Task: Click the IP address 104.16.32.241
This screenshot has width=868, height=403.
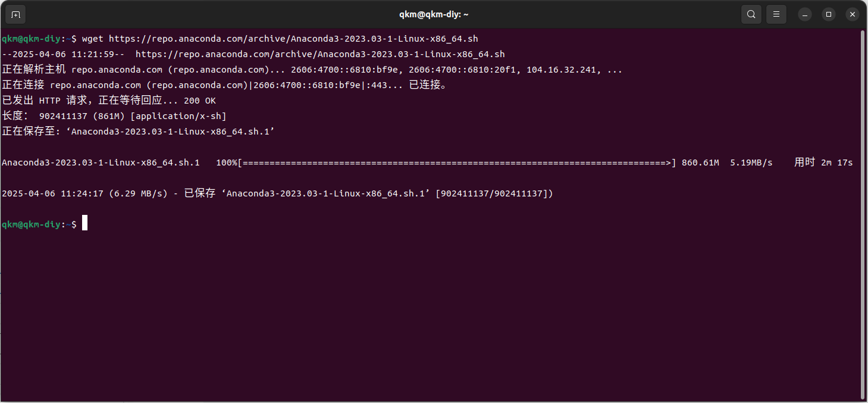Action: tap(562, 70)
